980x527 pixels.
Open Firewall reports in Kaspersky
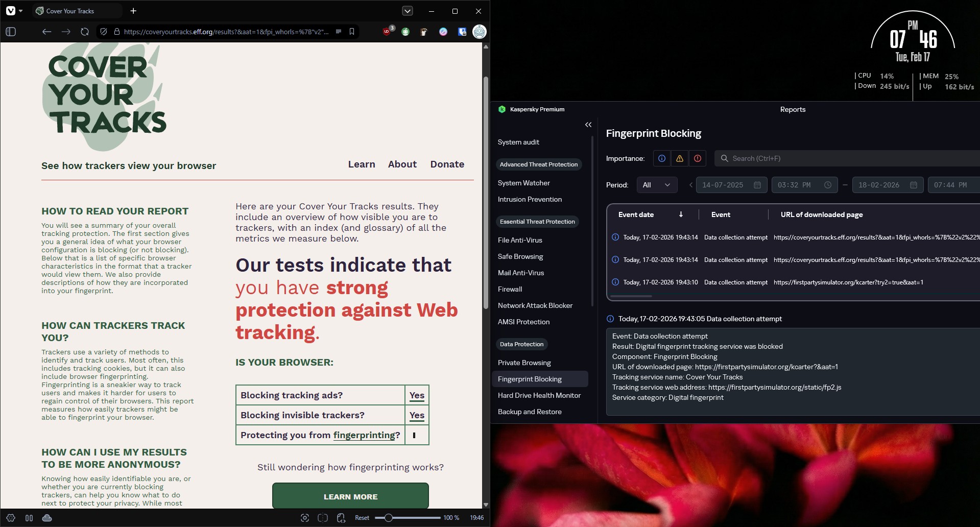point(510,289)
